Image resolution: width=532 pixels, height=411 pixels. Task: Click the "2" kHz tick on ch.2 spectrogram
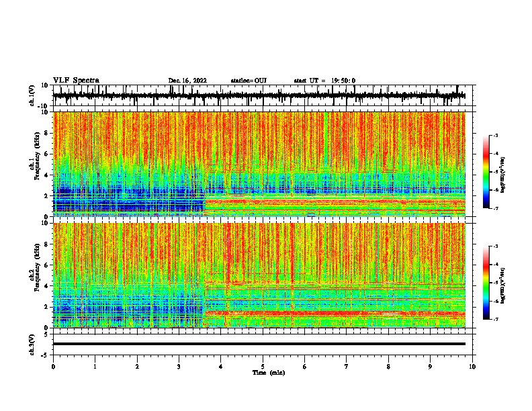46,307
